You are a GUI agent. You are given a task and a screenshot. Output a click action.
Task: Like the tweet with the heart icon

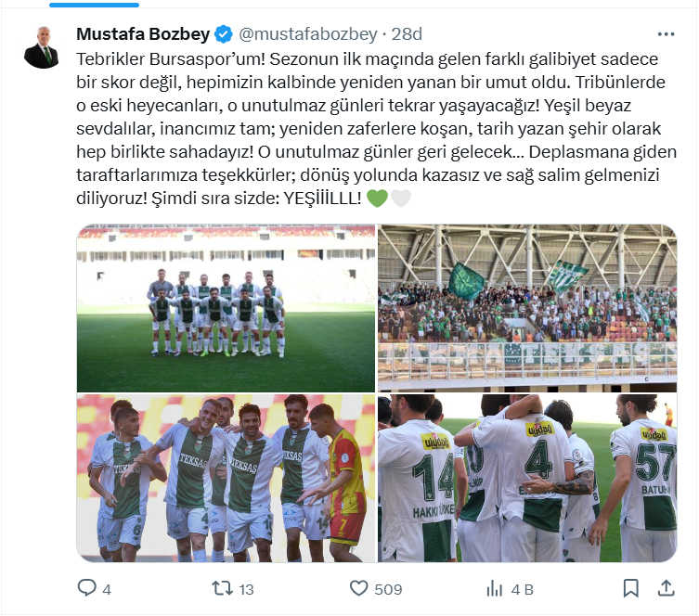[358, 588]
